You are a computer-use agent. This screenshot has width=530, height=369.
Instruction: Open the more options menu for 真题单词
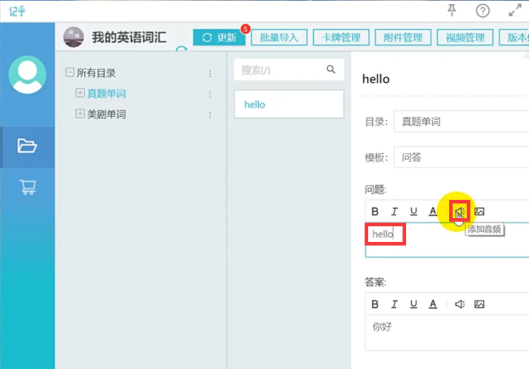(x=210, y=94)
